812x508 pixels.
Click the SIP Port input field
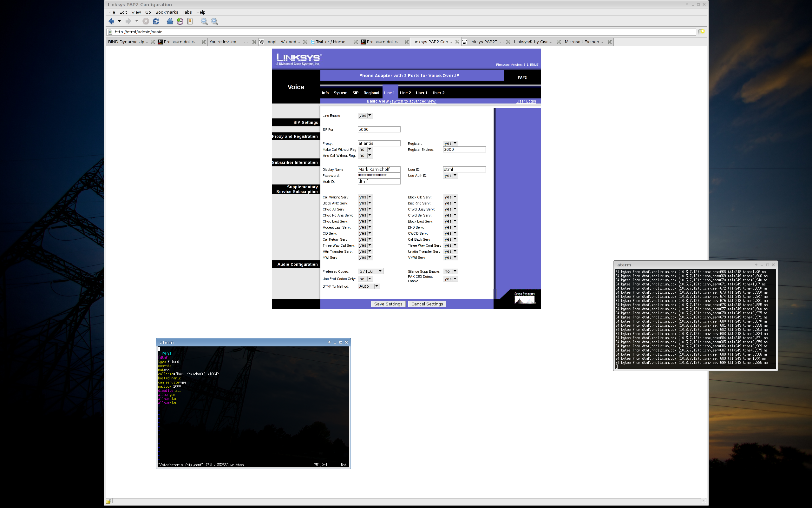pyautogui.click(x=379, y=129)
